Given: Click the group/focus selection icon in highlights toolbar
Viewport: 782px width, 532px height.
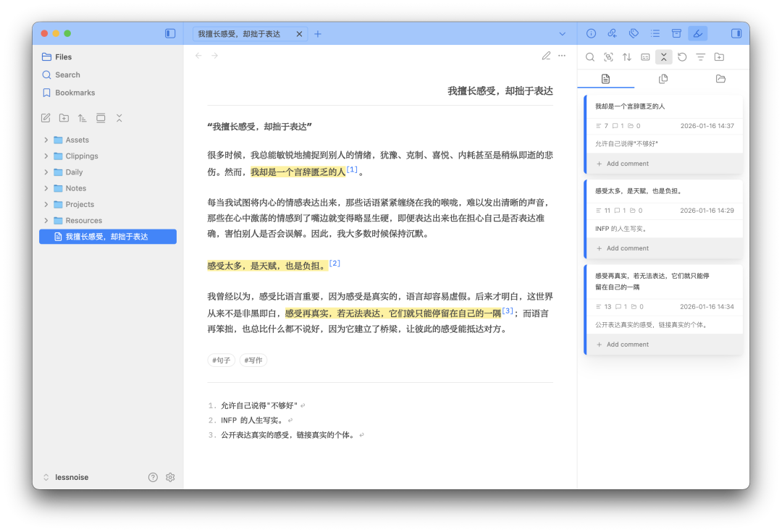Looking at the screenshot, I should (x=608, y=57).
